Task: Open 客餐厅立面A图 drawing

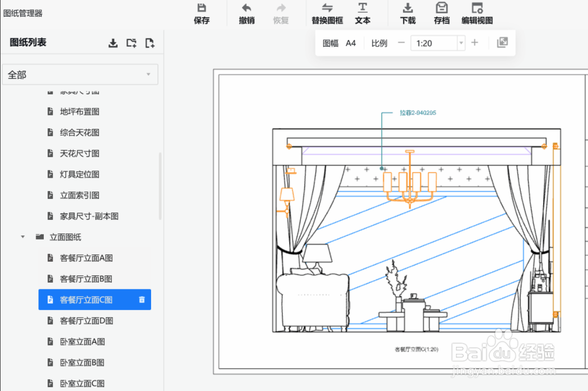Action: pos(86,258)
